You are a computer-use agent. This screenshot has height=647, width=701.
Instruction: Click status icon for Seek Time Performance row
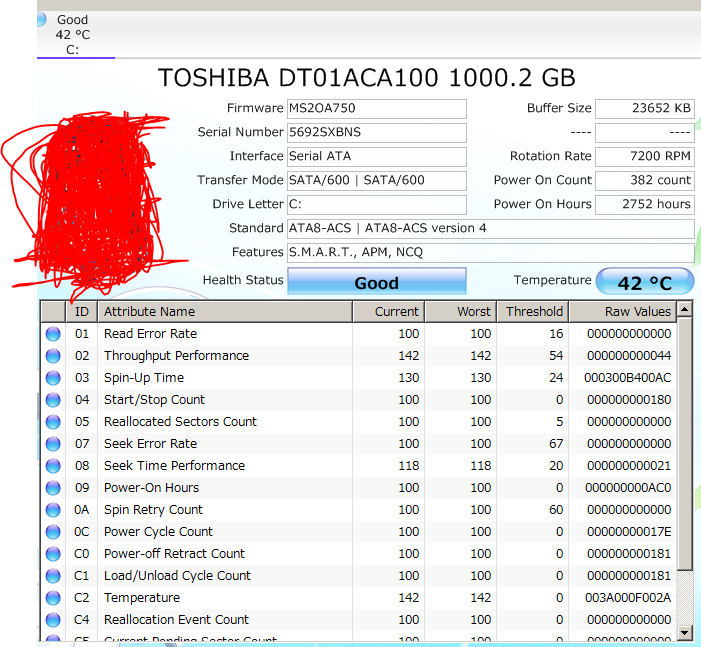point(53,465)
